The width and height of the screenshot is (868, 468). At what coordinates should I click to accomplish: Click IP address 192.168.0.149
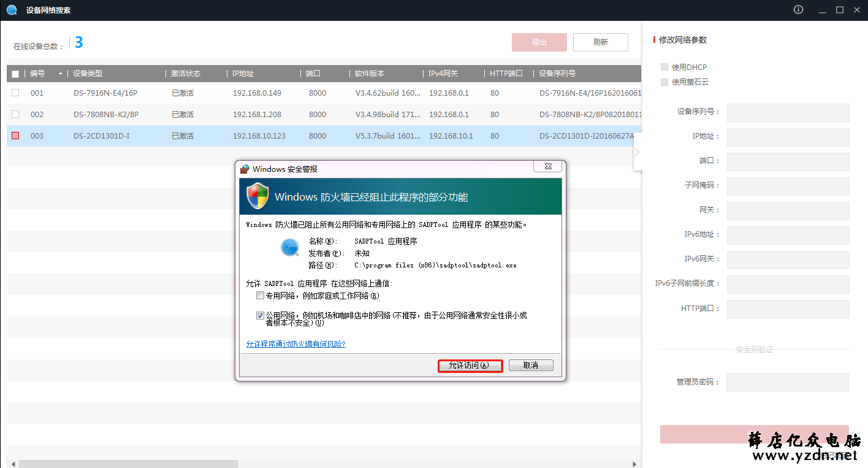pyautogui.click(x=257, y=93)
